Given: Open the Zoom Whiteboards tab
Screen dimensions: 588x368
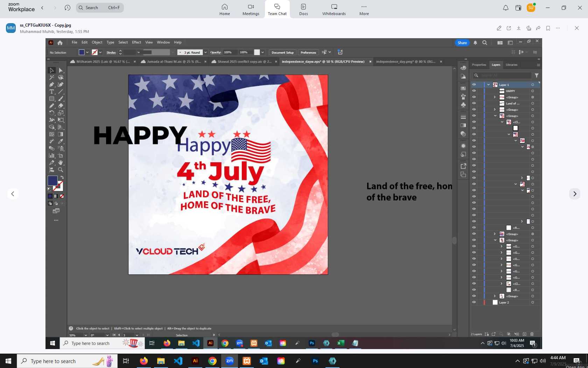Looking at the screenshot, I should click(334, 9).
